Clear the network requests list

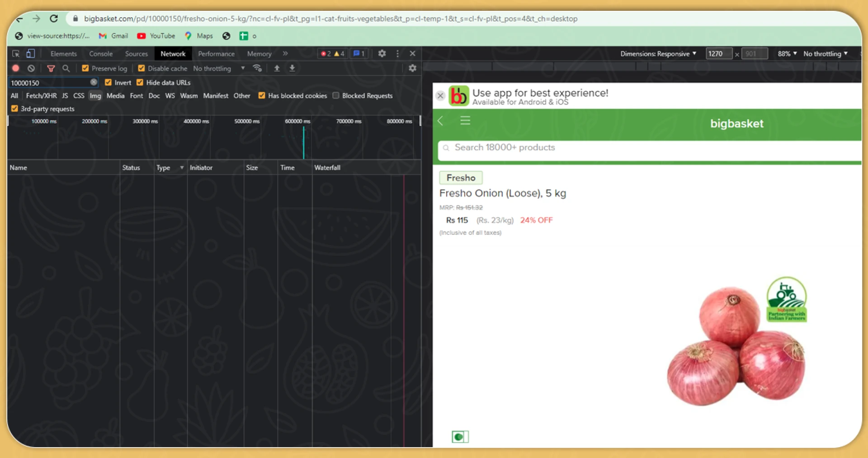click(31, 68)
